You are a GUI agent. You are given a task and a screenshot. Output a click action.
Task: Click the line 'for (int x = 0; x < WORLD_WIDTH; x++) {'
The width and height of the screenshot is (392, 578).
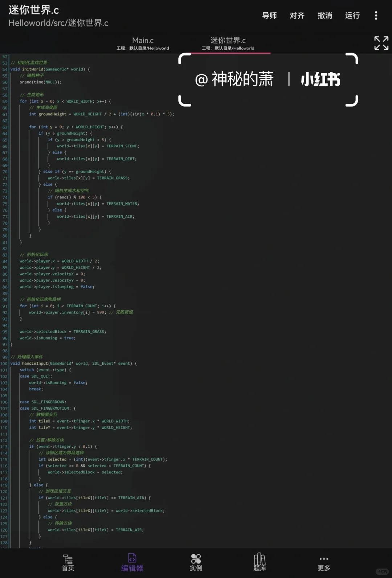point(65,101)
